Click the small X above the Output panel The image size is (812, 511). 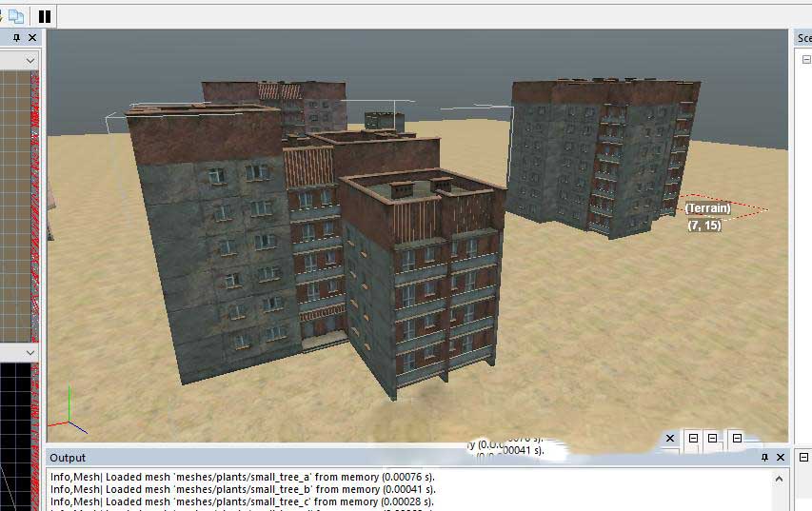(670, 439)
